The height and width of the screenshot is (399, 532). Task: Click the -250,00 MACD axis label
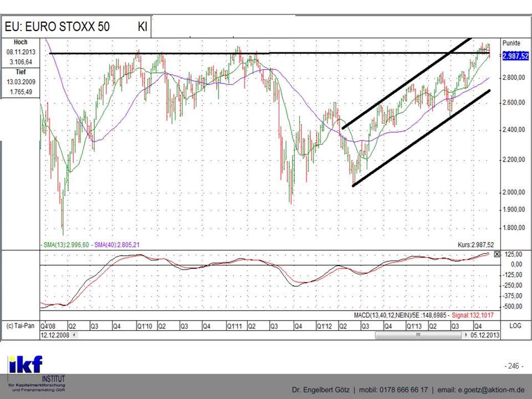click(513, 285)
